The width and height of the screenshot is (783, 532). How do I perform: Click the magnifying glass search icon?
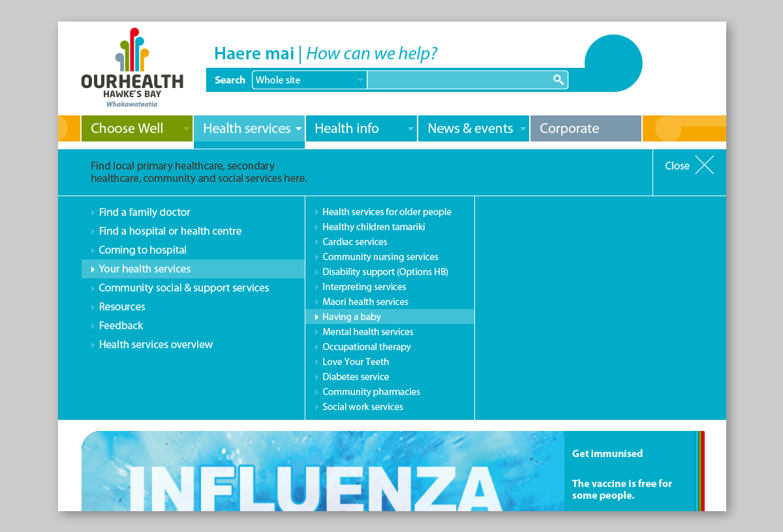pos(559,80)
